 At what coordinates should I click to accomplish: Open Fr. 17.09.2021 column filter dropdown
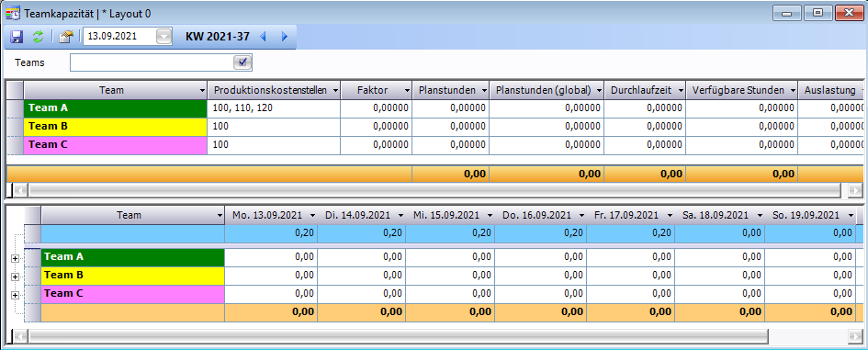point(670,216)
